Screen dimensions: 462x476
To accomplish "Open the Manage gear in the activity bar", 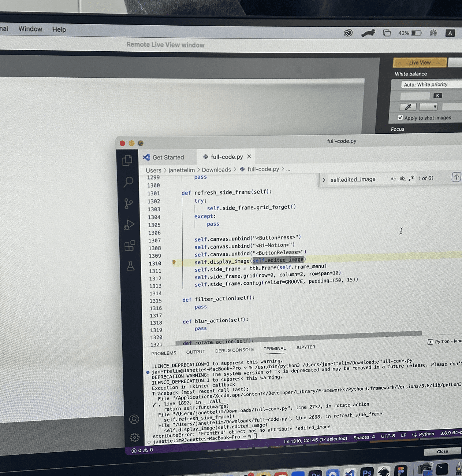I will tap(134, 437).
